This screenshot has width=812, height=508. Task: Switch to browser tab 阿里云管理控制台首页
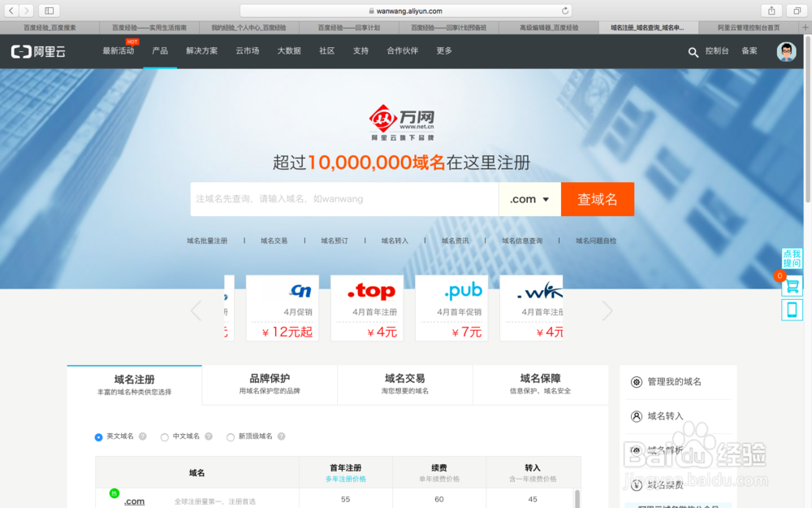click(749, 28)
